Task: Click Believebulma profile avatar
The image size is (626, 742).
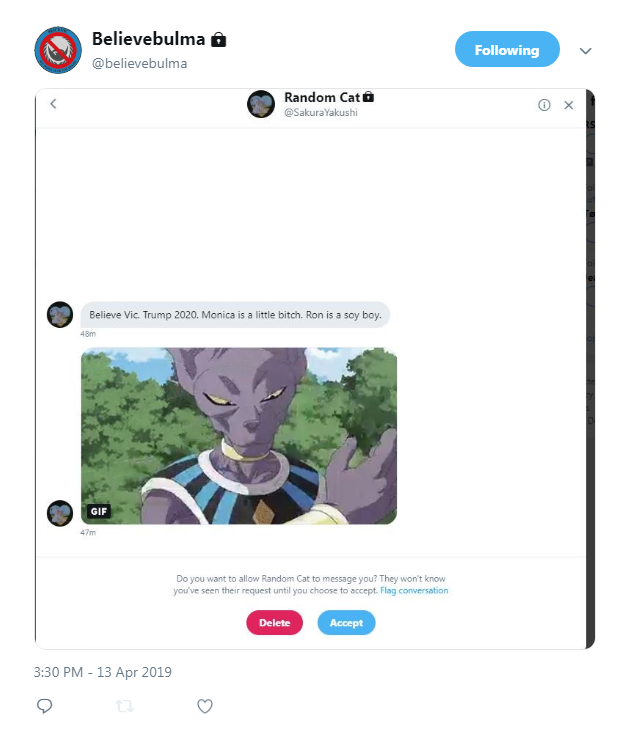Action: (58, 50)
